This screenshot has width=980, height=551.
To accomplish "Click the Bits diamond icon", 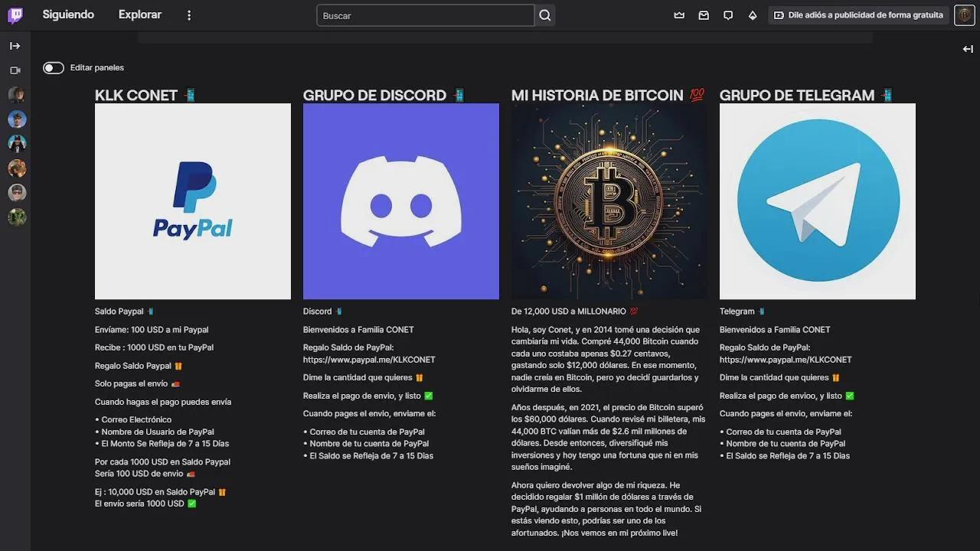I will click(x=753, y=15).
